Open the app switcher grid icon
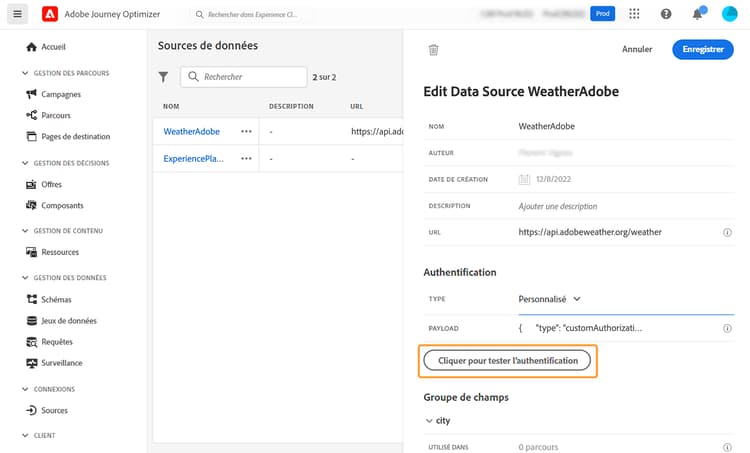The width and height of the screenshot is (750, 453). pos(636,14)
